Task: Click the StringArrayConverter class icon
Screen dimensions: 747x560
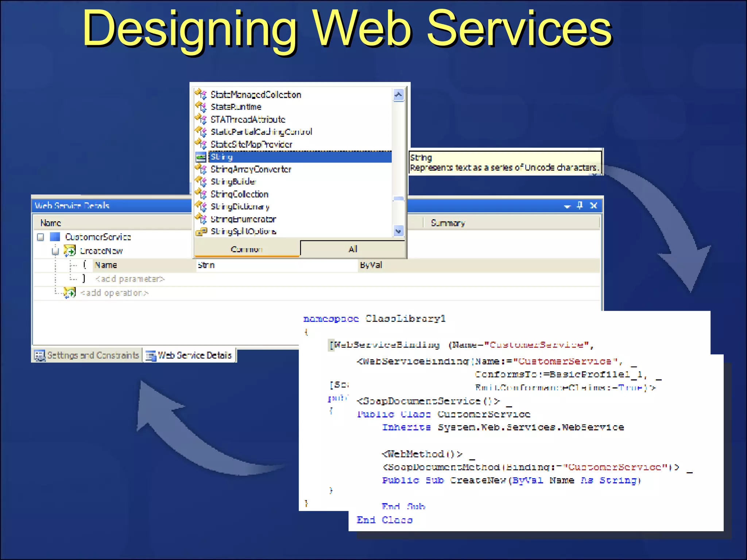Action: click(x=201, y=169)
